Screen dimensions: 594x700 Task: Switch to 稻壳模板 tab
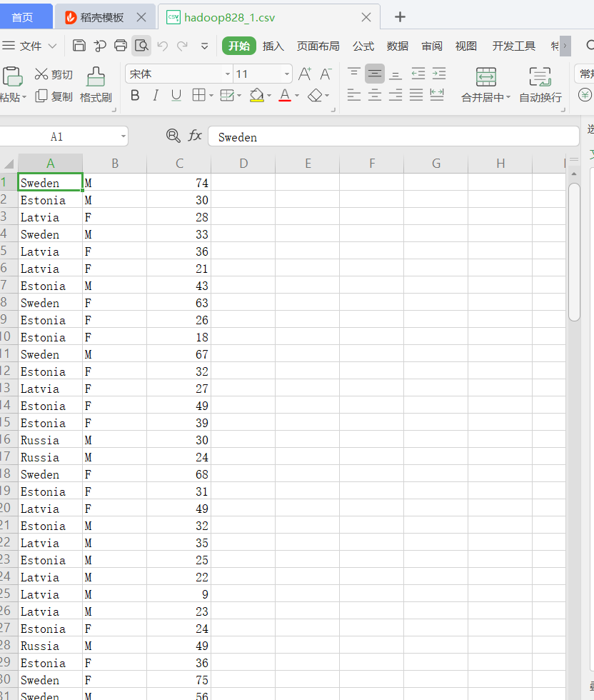click(x=101, y=17)
